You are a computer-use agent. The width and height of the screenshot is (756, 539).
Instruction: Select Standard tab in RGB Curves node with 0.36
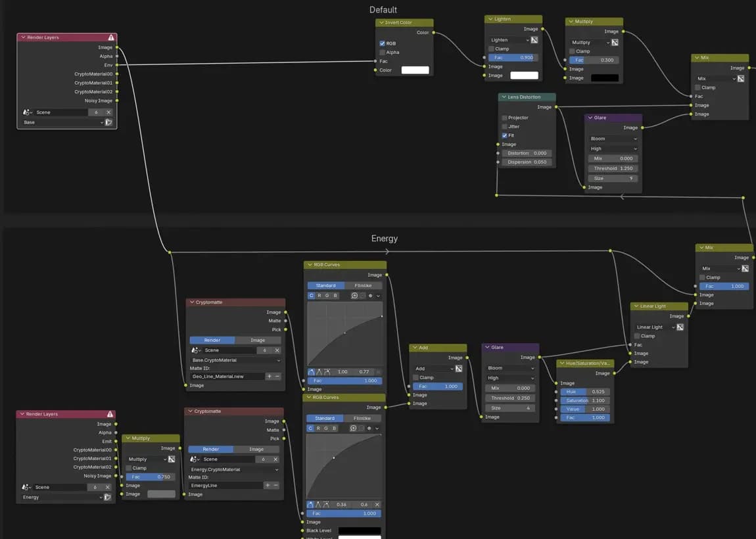click(325, 418)
